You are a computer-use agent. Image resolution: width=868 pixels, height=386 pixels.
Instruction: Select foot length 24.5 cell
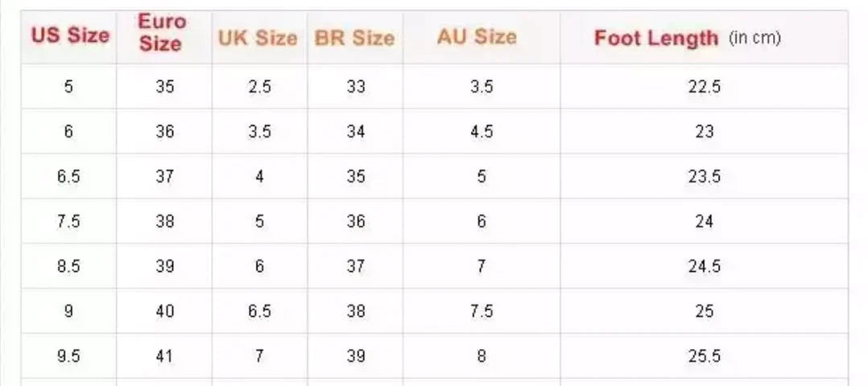(x=704, y=266)
